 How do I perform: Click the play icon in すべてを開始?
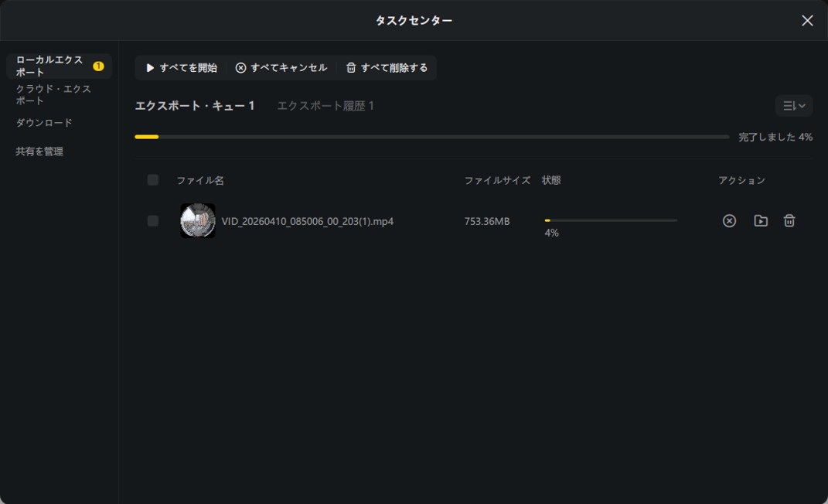pos(150,67)
